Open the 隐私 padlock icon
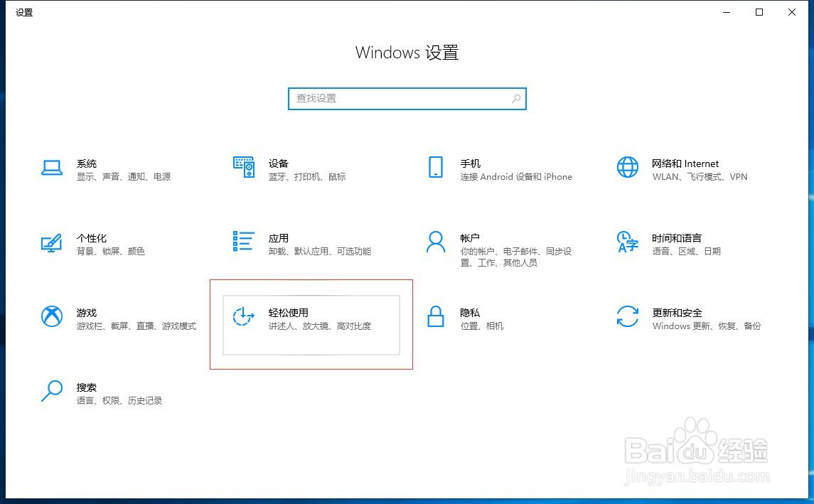The image size is (814, 504). point(436,316)
